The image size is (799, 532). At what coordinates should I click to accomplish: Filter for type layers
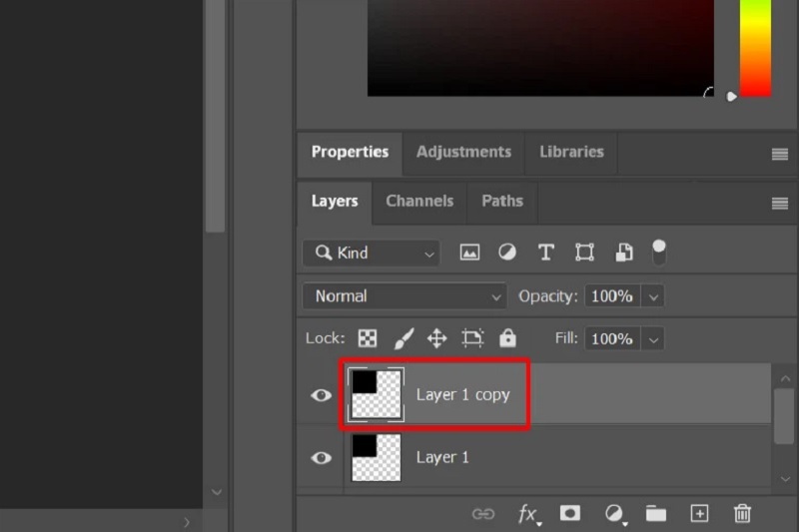tap(545, 253)
